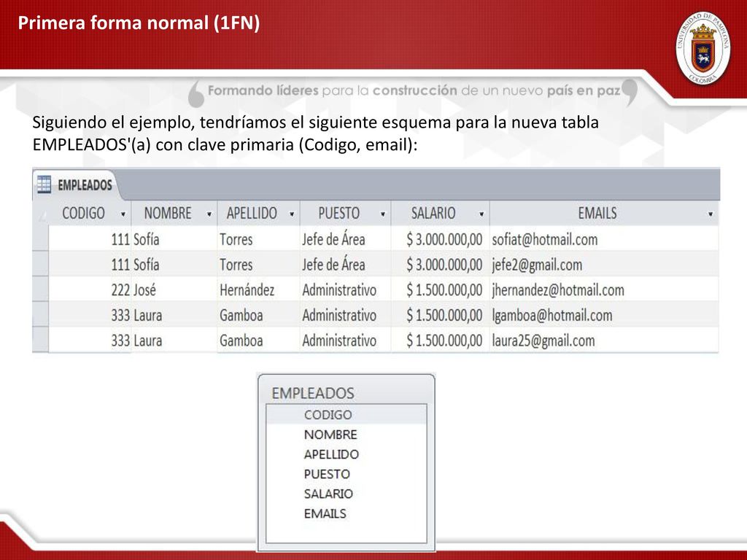Click Gamboa in the laura25@gmail.com row
Image resolution: width=747 pixels, height=560 pixels.
click(259, 340)
